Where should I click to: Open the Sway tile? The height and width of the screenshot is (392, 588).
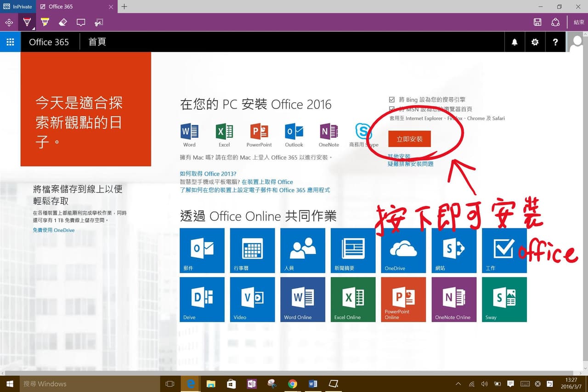[x=504, y=300]
